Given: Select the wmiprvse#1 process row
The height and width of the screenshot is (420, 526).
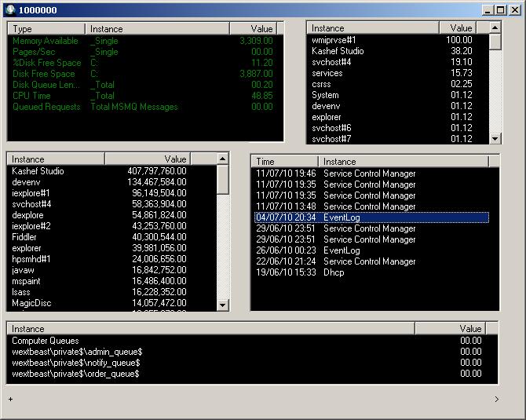Looking at the screenshot, I should [334, 40].
